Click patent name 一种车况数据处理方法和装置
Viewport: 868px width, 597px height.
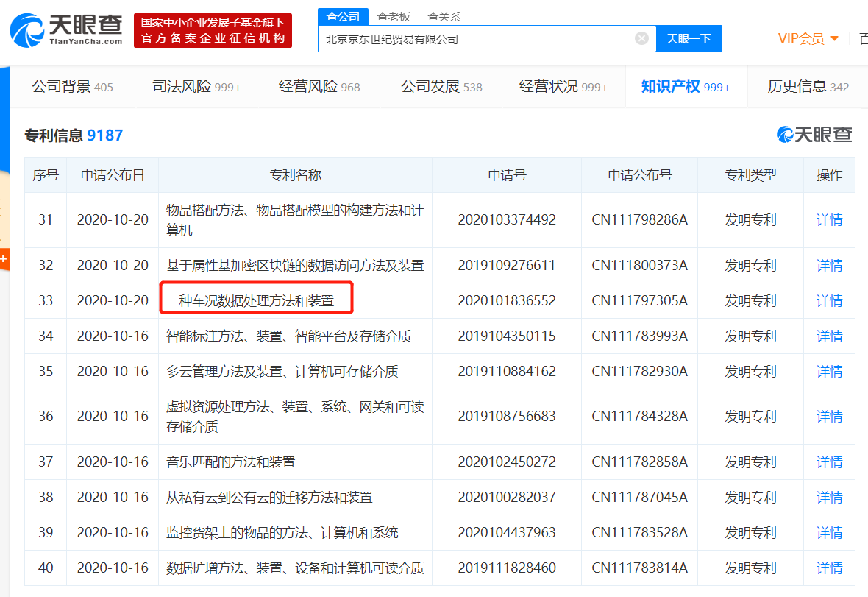250,301
